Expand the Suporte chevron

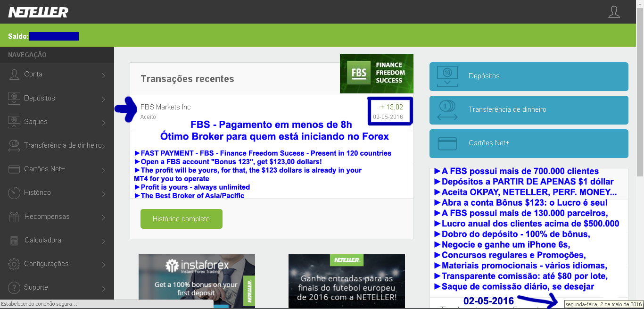[103, 288]
